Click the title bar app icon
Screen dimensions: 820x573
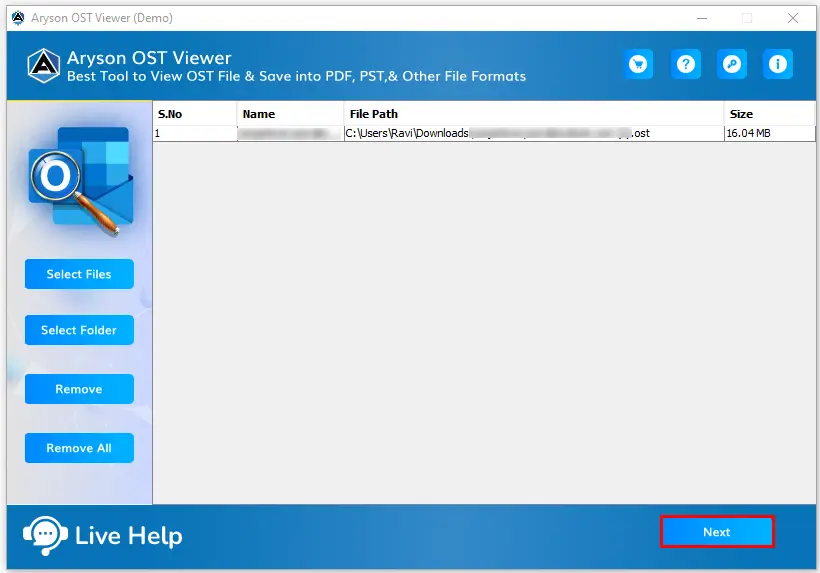point(18,18)
